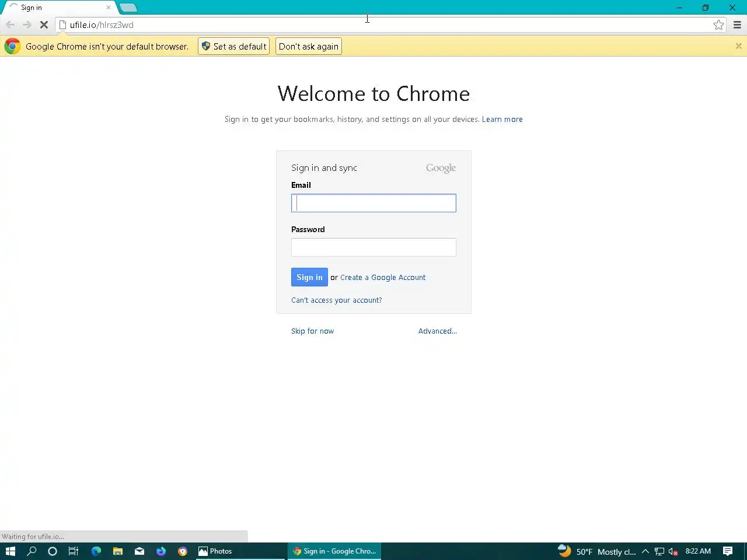747x560 pixels.
Task: Open Task View on the taskbar
Action: coord(74,551)
